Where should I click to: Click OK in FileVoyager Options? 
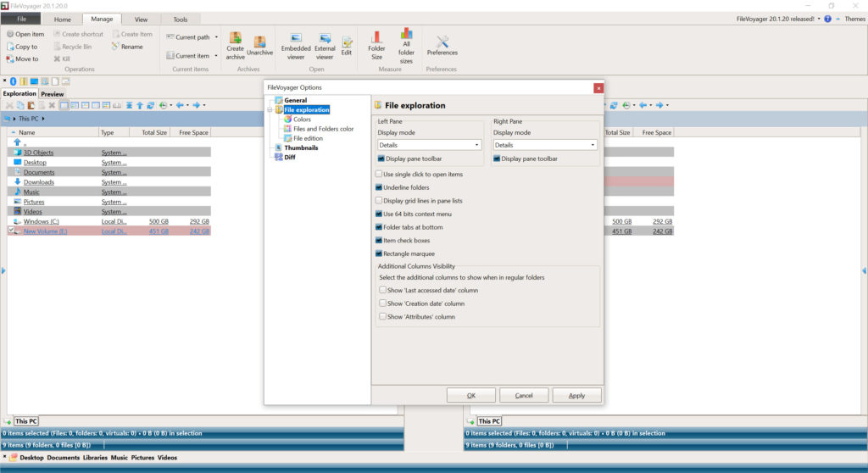point(471,396)
